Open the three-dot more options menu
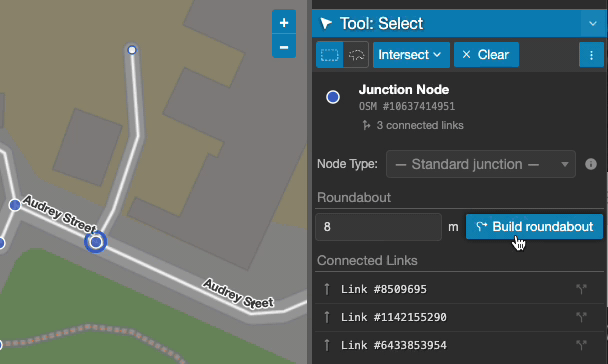 pos(591,55)
